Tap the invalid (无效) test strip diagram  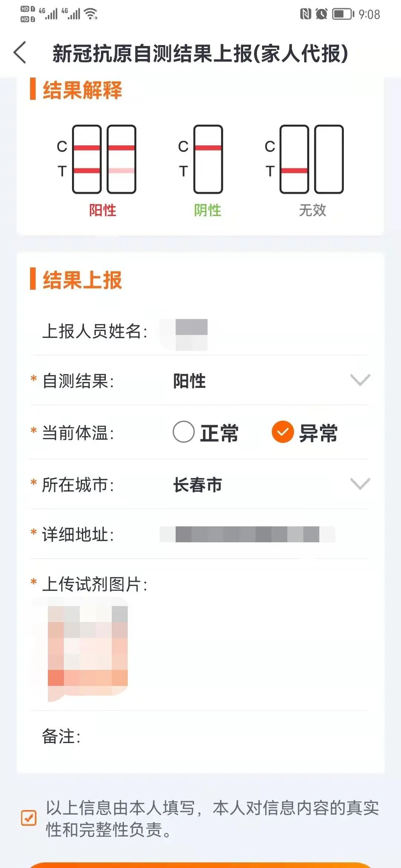312,160
